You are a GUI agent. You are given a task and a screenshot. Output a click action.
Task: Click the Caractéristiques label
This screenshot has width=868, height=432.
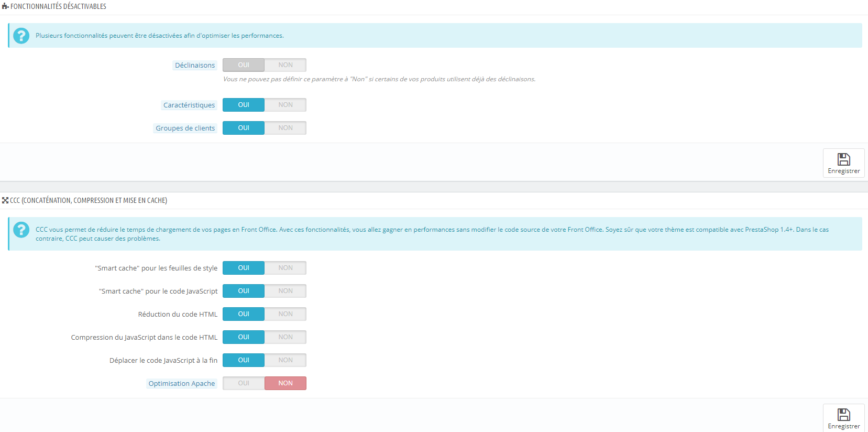point(189,105)
